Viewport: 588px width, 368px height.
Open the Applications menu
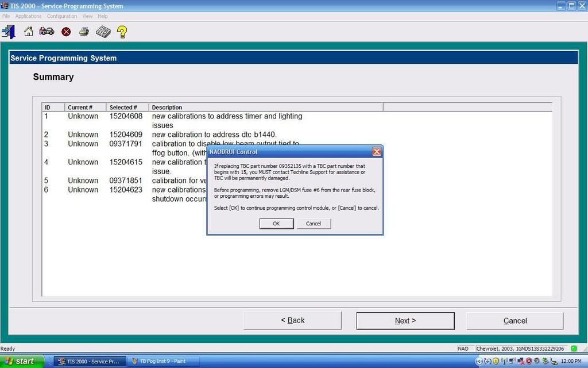pyautogui.click(x=28, y=16)
